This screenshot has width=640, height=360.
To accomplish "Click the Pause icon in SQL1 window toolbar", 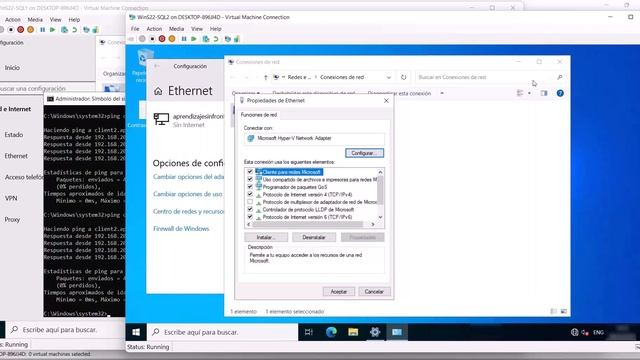I will click(x=42, y=30).
